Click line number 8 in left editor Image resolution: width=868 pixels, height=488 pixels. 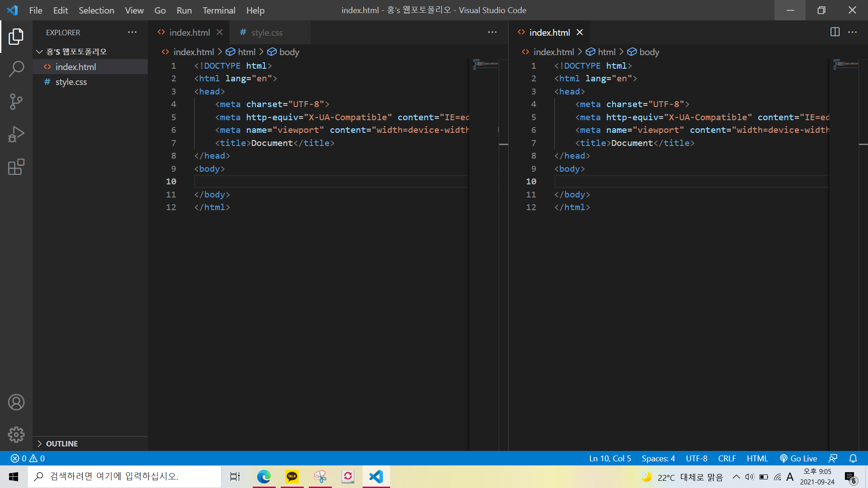click(x=173, y=155)
